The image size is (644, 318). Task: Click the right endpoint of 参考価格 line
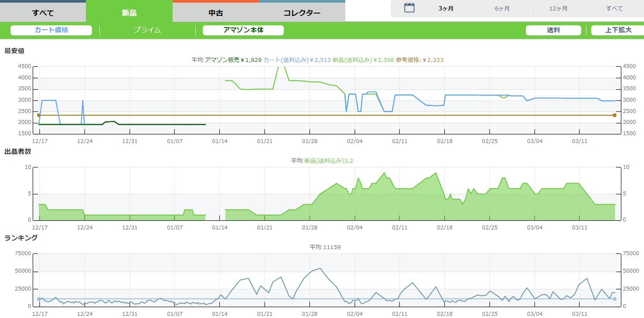[614, 115]
